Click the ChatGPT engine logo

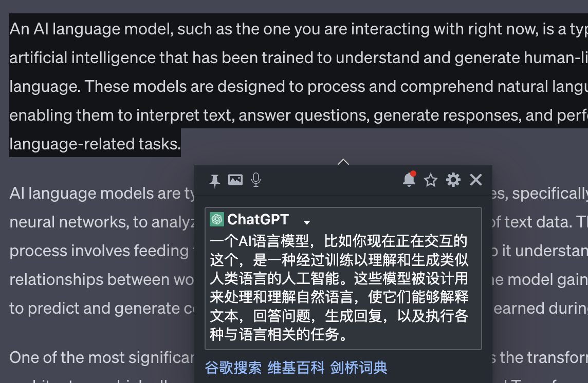[x=215, y=219]
